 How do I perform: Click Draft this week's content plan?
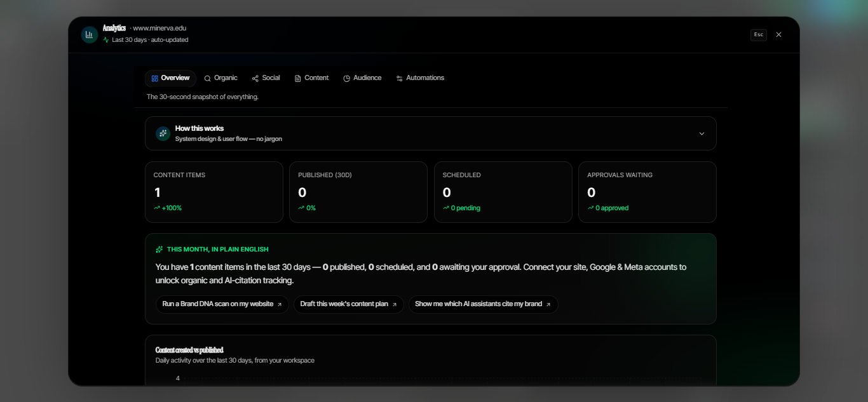[349, 304]
